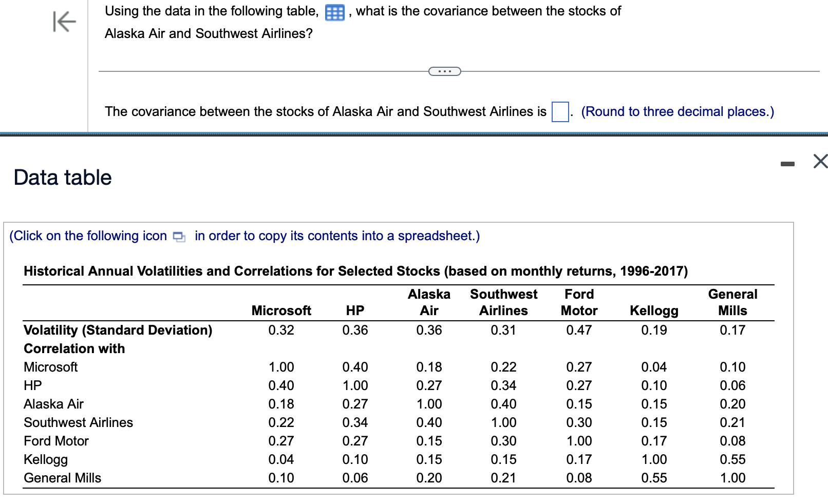This screenshot has height=504, width=828.
Task: Click the 'Kellogg' column header
Action: [654, 311]
